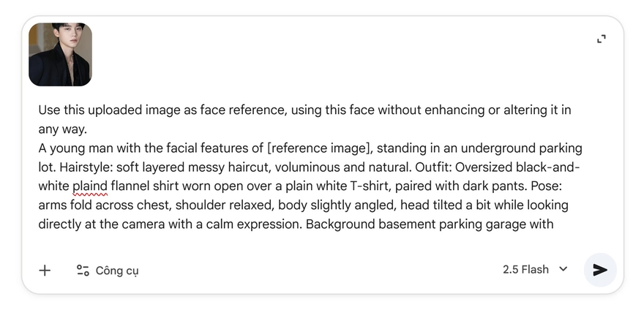Expand the prompt box to full screen
The width and height of the screenshot is (644, 313).
(601, 39)
